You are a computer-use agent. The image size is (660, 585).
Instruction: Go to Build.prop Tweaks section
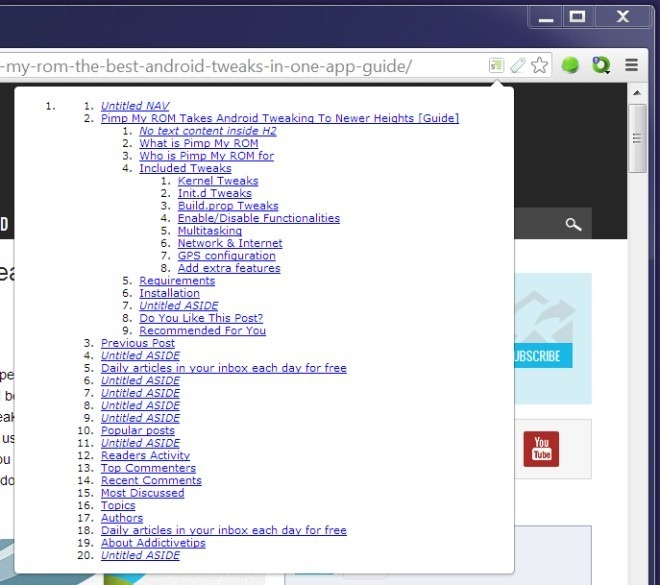coord(228,206)
